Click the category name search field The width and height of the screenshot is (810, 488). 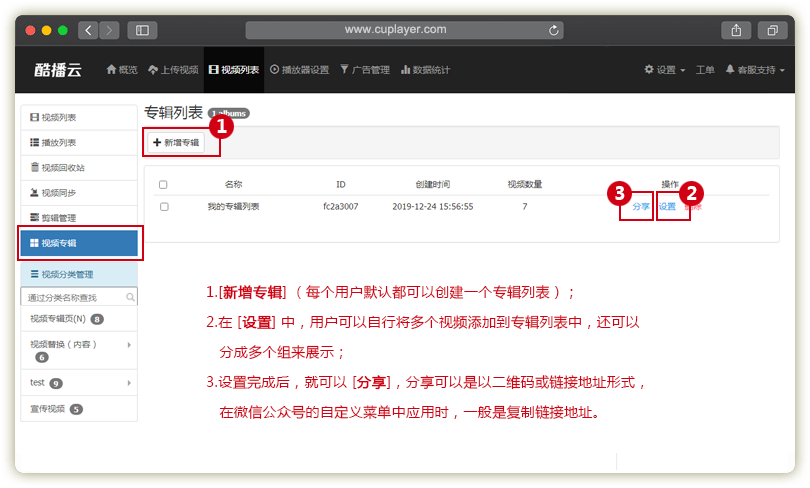tap(73, 297)
